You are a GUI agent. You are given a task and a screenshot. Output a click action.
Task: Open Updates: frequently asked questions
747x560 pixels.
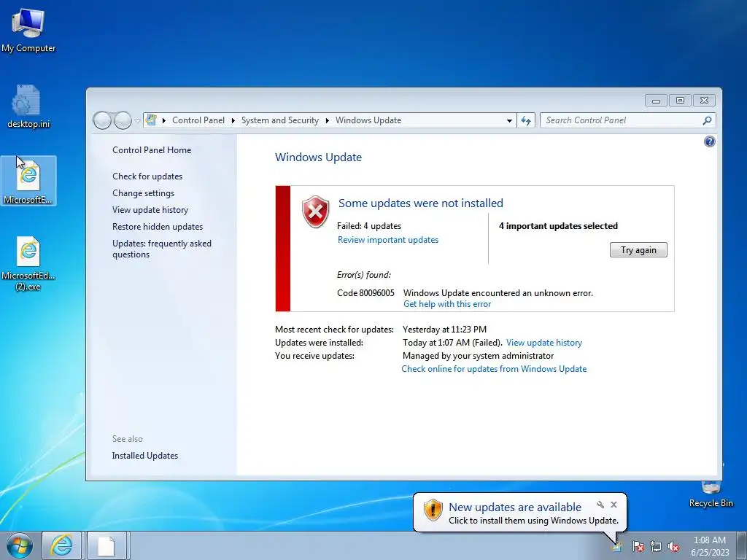click(161, 249)
